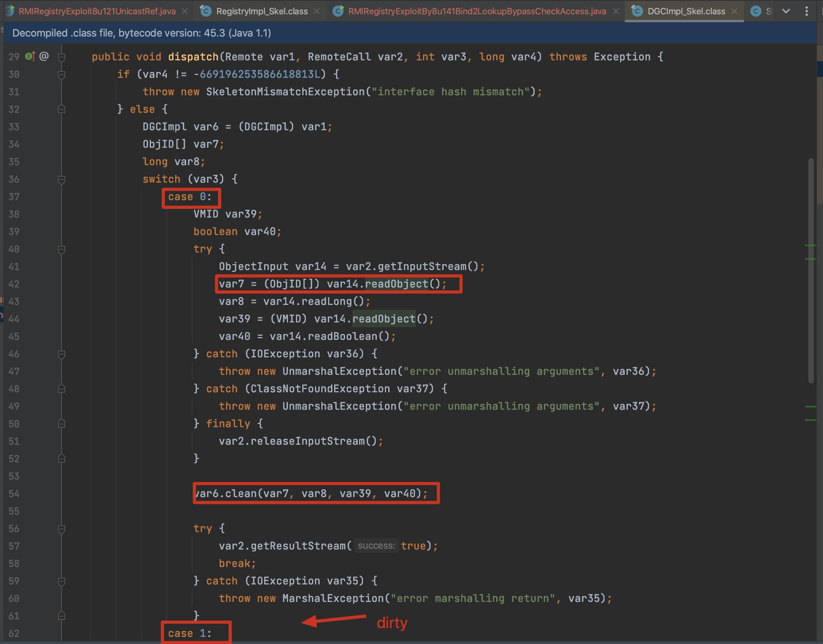823x644 pixels.
Task: Collapse IOException catch fold at line 46
Action: (x=62, y=354)
